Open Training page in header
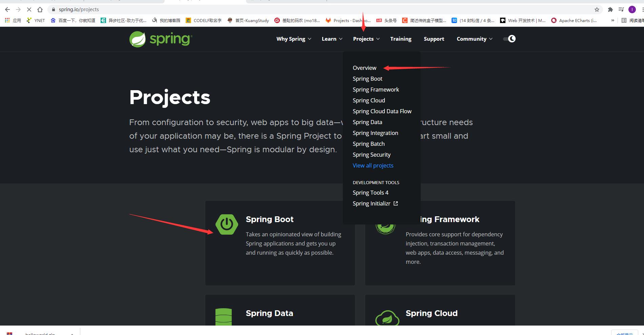The width and height of the screenshot is (644, 335). (401, 39)
